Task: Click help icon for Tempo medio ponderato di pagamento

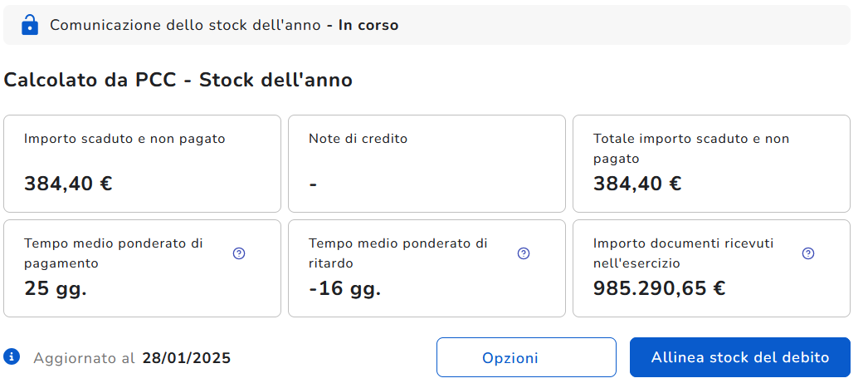Action: coord(239,253)
